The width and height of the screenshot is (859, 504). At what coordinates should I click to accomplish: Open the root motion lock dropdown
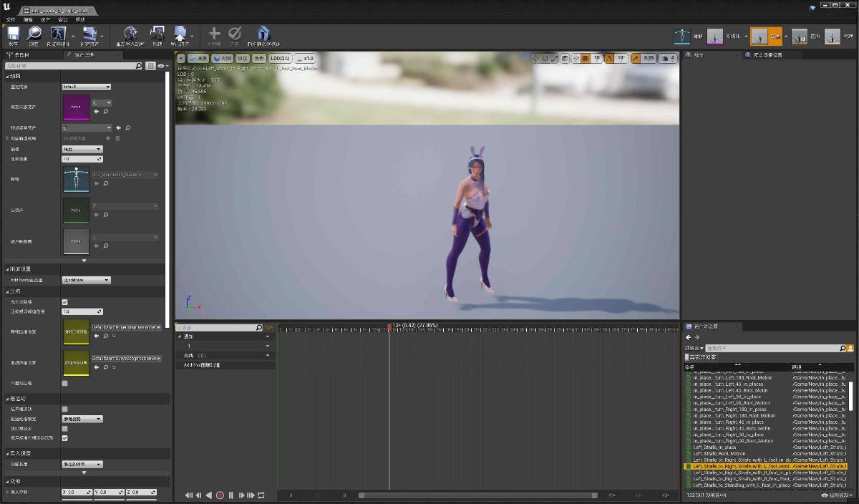[x=82, y=419]
